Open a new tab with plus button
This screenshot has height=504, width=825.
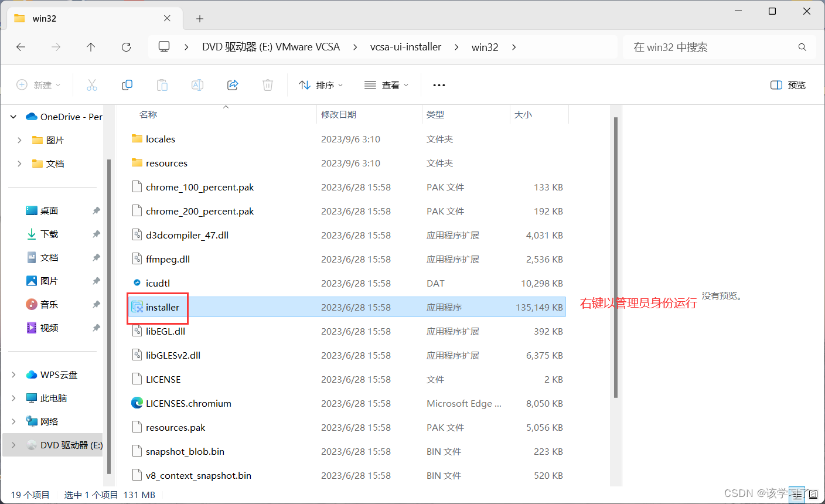click(x=200, y=19)
